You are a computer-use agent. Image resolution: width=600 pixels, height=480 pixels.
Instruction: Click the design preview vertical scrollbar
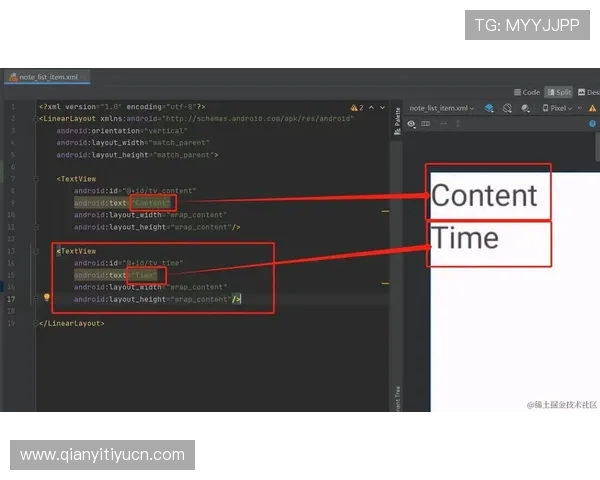[x=598, y=146]
